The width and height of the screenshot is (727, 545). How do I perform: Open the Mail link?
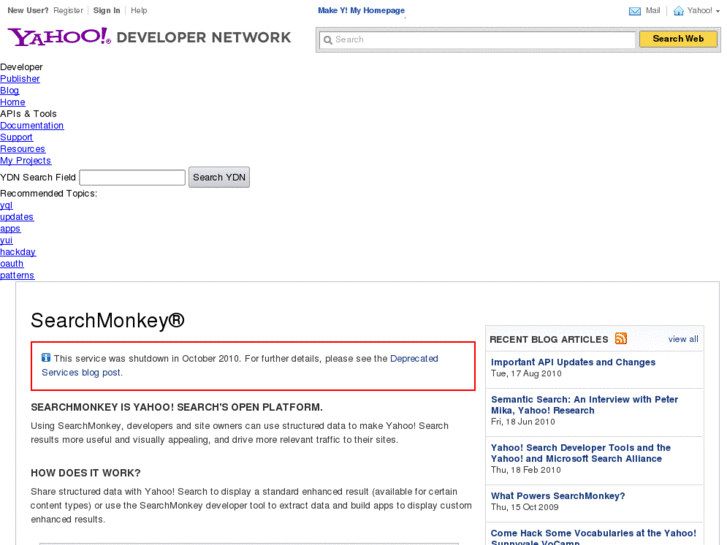click(653, 10)
